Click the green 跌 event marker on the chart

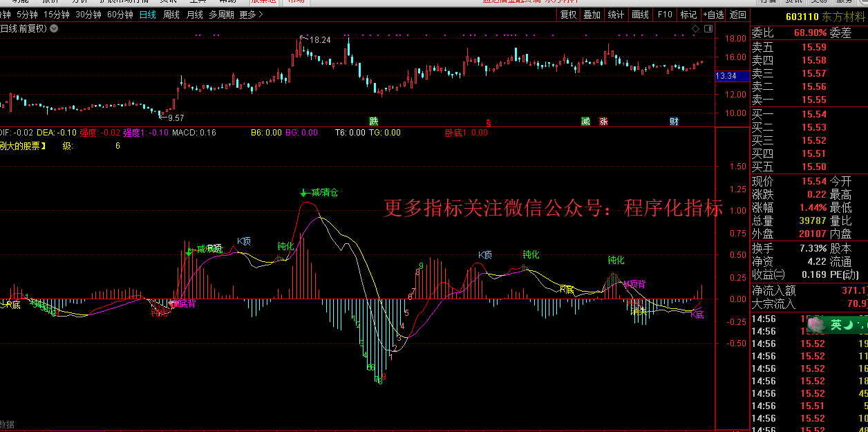374,122
